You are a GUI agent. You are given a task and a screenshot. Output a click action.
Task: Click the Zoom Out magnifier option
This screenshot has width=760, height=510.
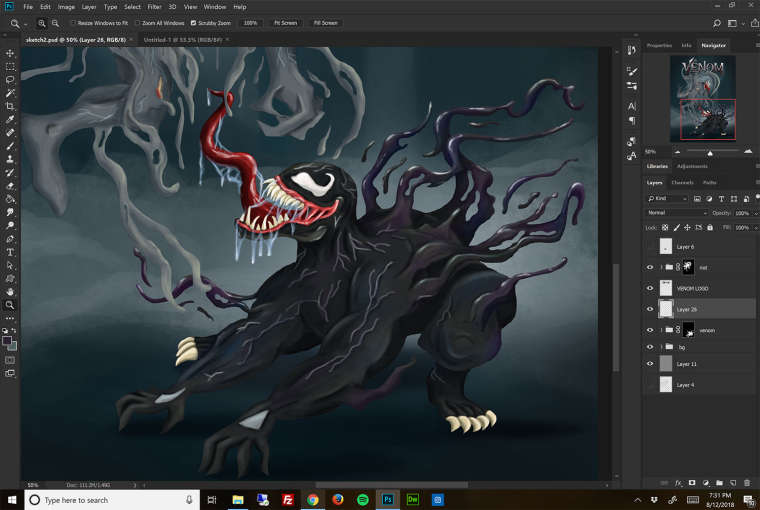tap(55, 23)
